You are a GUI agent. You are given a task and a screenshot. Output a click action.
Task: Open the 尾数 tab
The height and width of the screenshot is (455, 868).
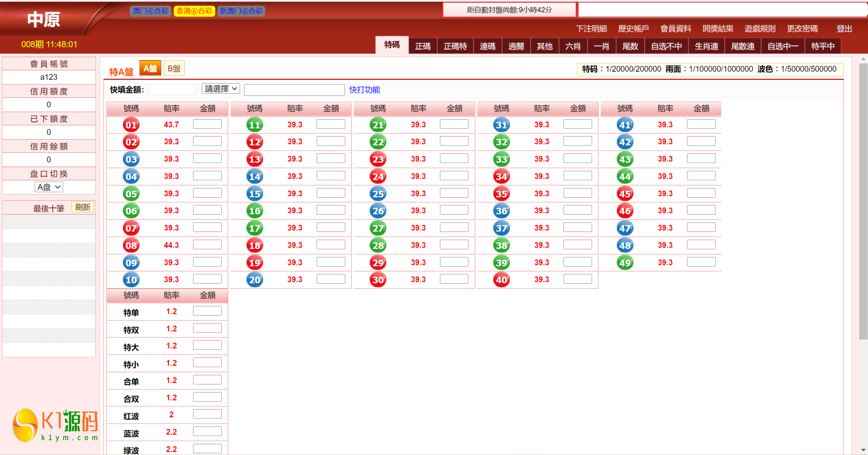click(x=630, y=46)
